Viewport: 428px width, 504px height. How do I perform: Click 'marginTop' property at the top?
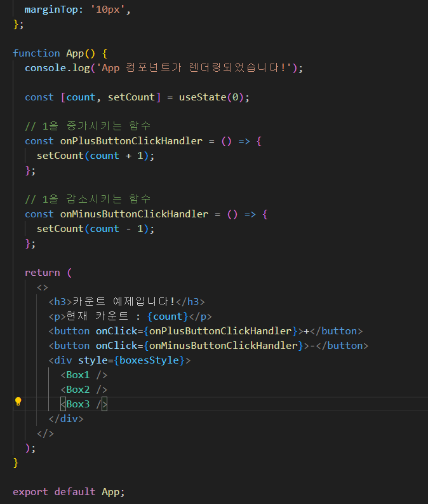51,10
